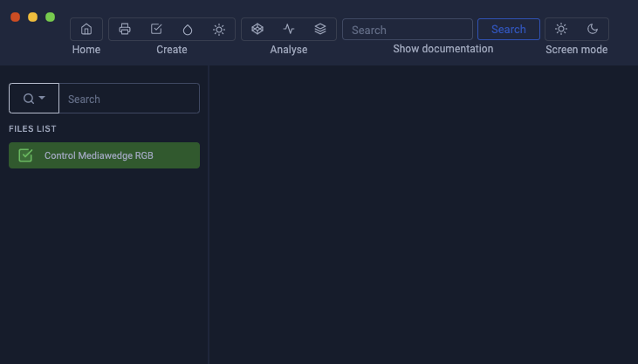Focus the Show documentation search field
This screenshot has height=364, width=638.
pos(408,30)
